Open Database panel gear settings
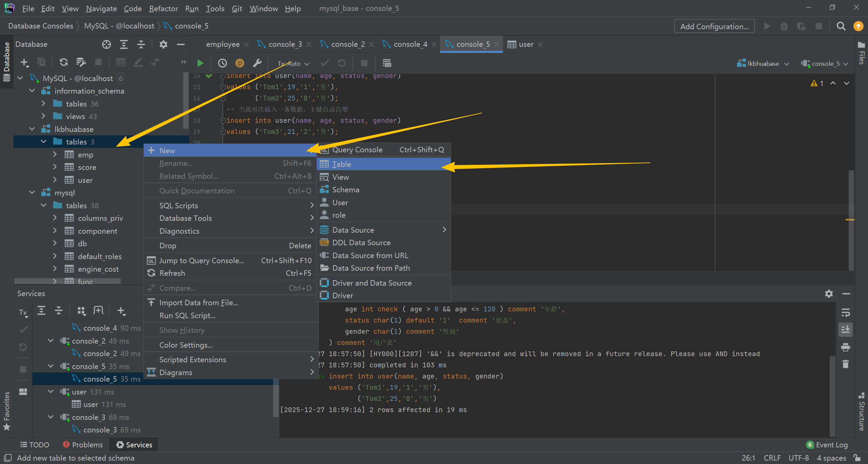 coord(163,44)
